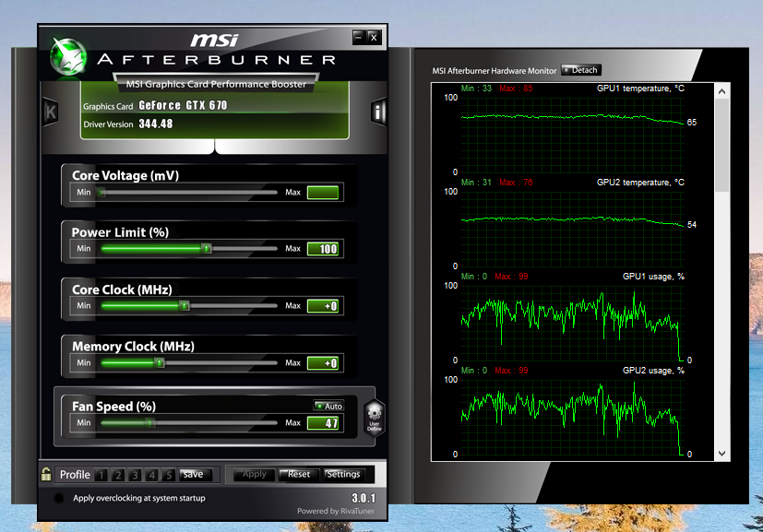This screenshot has height=532, width=763.
Task: Open the Kombustor 'K' side button
Action: [51, 112]
